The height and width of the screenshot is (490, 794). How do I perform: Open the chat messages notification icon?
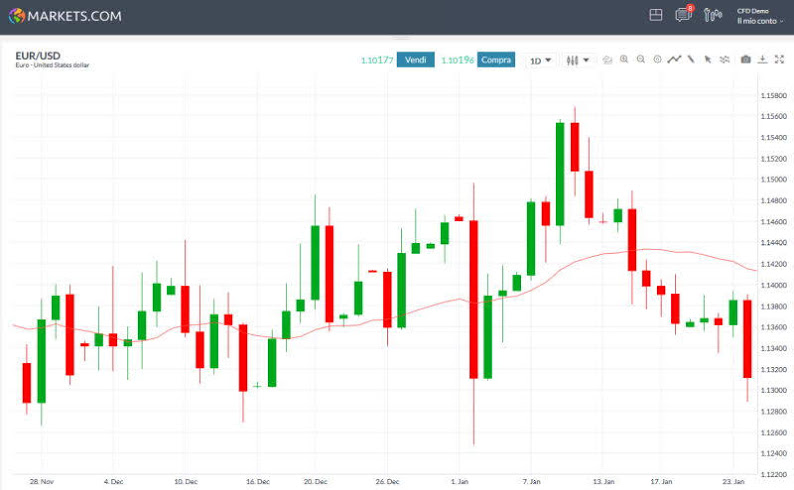point(683,15)
